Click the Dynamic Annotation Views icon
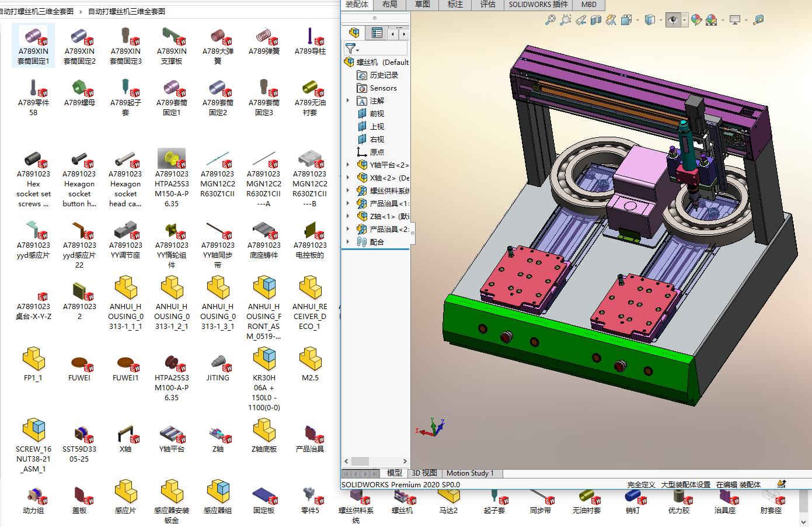This screenshot has height=527, width=812. 611,20
